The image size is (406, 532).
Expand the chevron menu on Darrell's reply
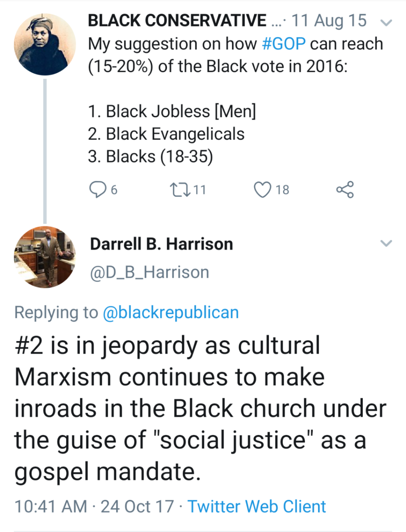386,243
